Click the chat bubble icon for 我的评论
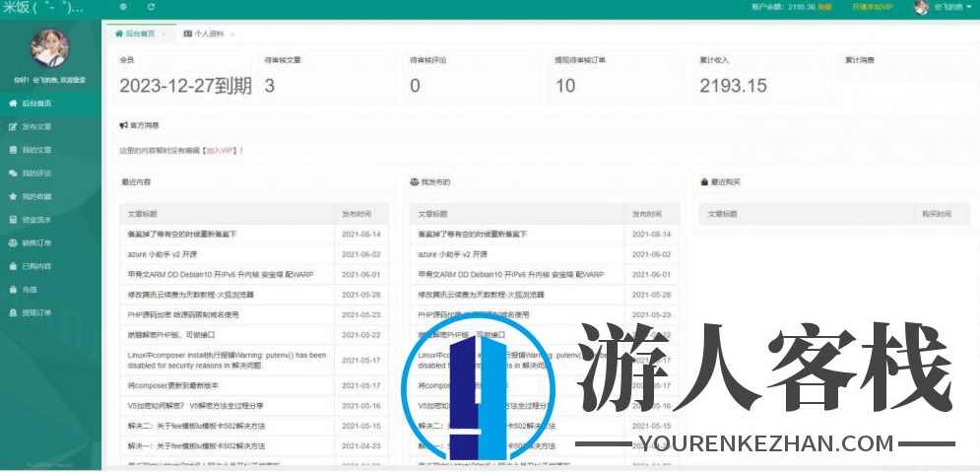 (x=13, y=173)
